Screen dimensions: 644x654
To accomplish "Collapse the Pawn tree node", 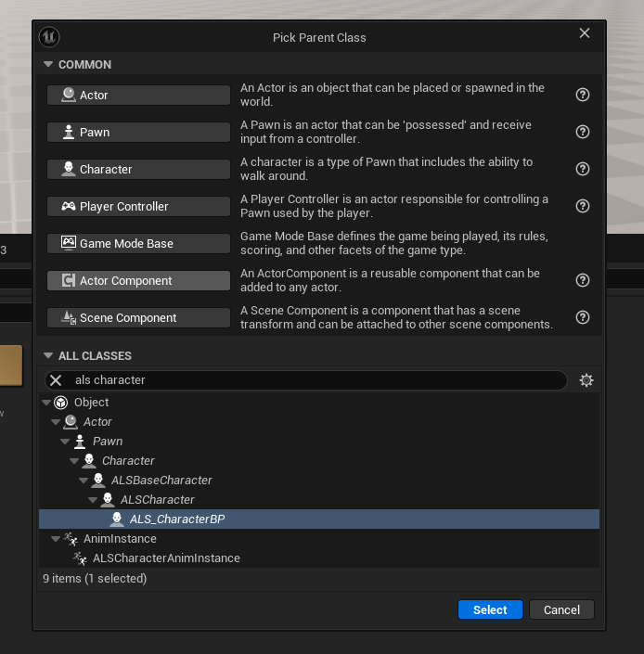I will click(x=65, y=442).
